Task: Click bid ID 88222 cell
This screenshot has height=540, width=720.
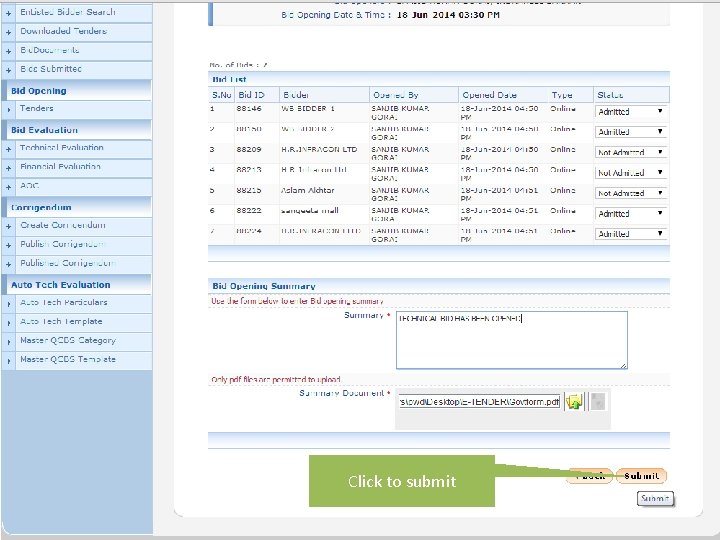Action: [249, 210]
